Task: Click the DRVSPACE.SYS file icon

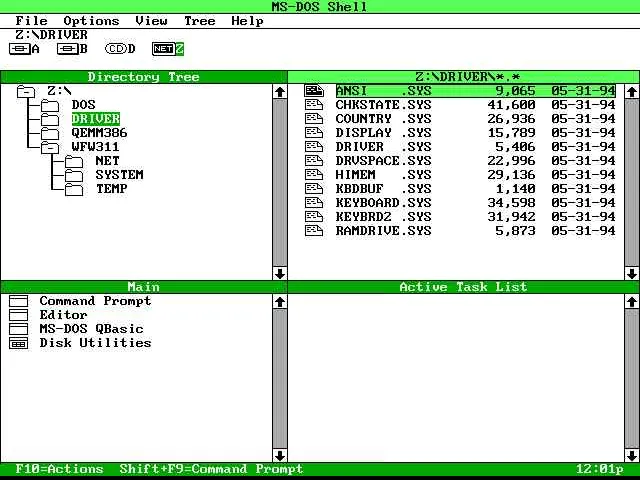Action: (314, 160)
